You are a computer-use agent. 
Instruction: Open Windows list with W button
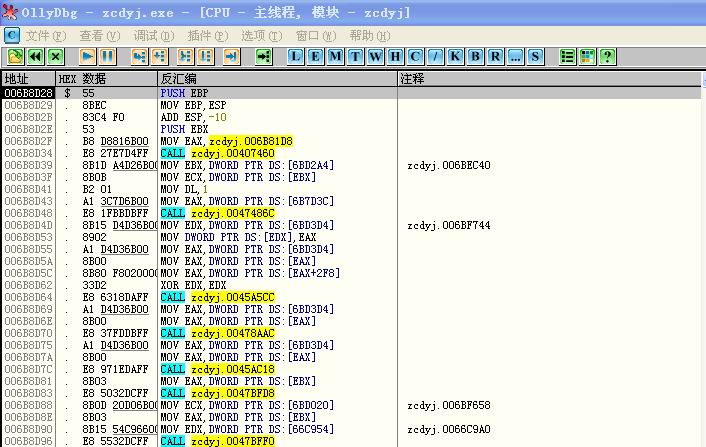[x=376, y=57]
